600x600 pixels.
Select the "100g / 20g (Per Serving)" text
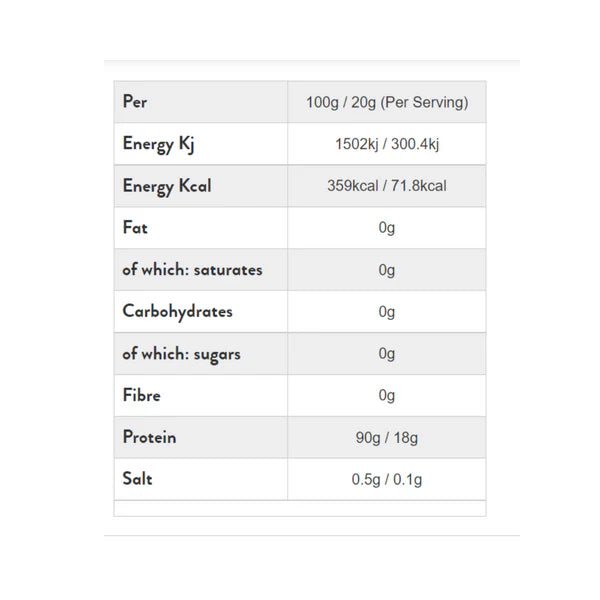click(x=387, y=102)
